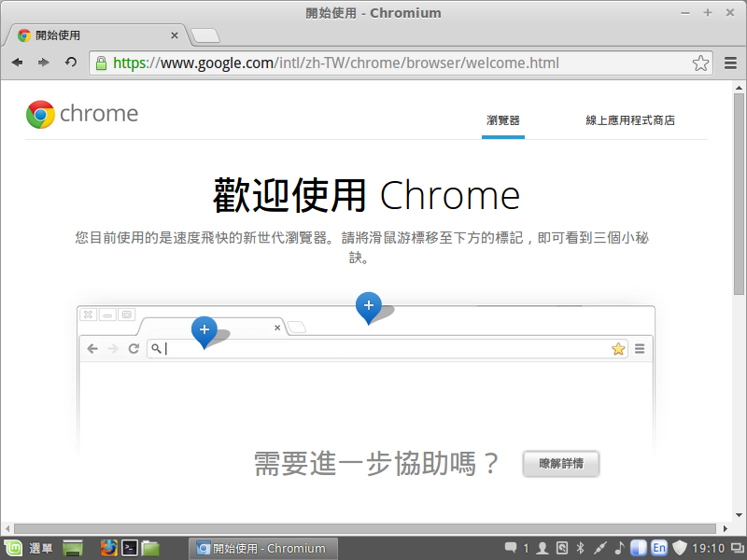Open the Linux Mint 選單 menu
This screenshot has width=747, height=560.
(x=29, y=549)
